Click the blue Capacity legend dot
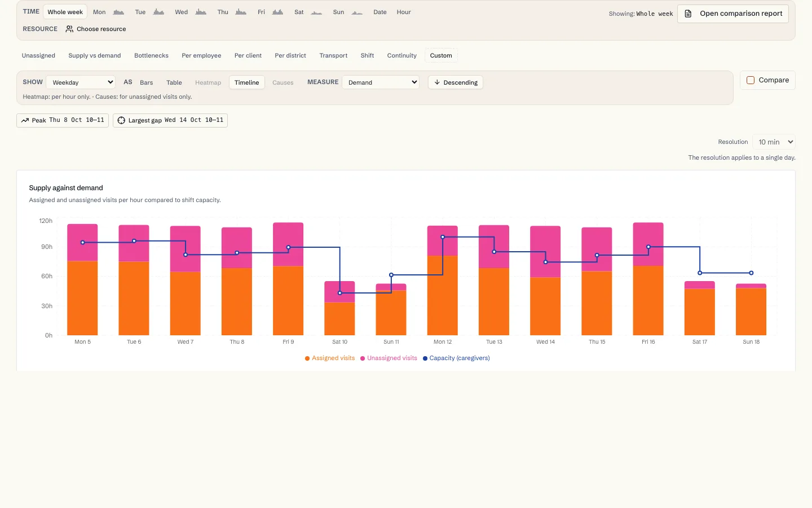Viewport: 812px width, 508px height. (x=425, y=358)
